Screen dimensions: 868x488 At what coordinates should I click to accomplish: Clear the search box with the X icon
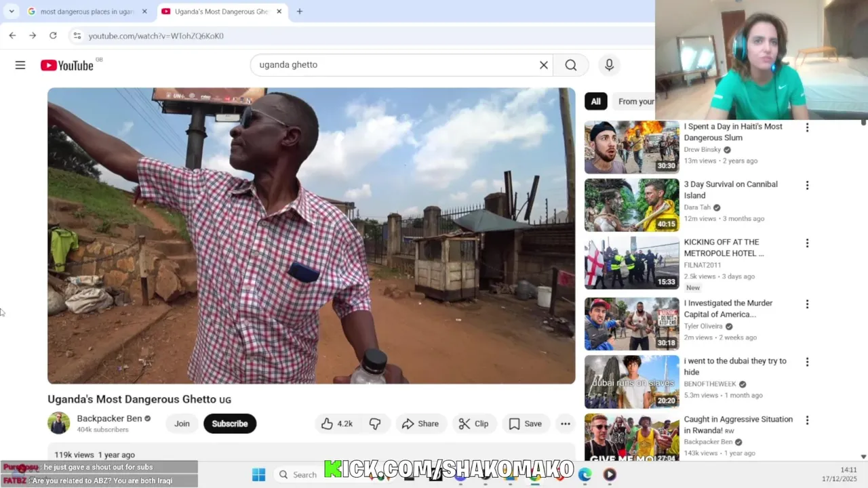pyautogui.click(x=543, y=65)
